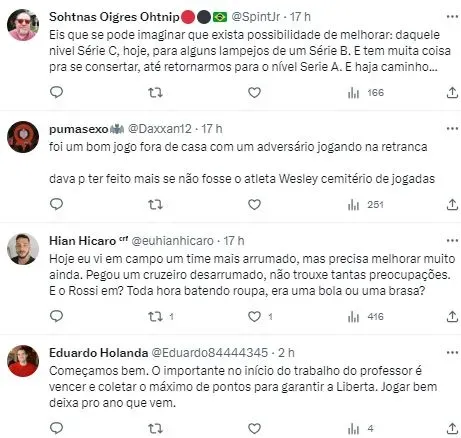Viewport: 461px width, 438px height.
Task: Share the Sohtnas Oigres Ohtnip tweet
Action: point(452,92)
